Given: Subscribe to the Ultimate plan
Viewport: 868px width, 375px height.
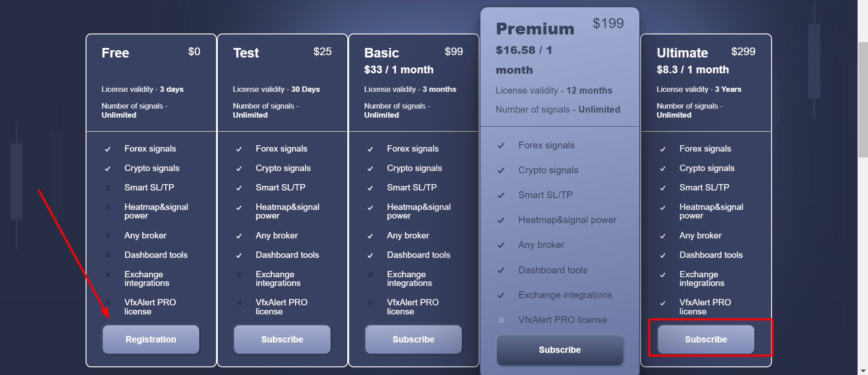Looking at the screenshot, I should (x=706, y=339).
